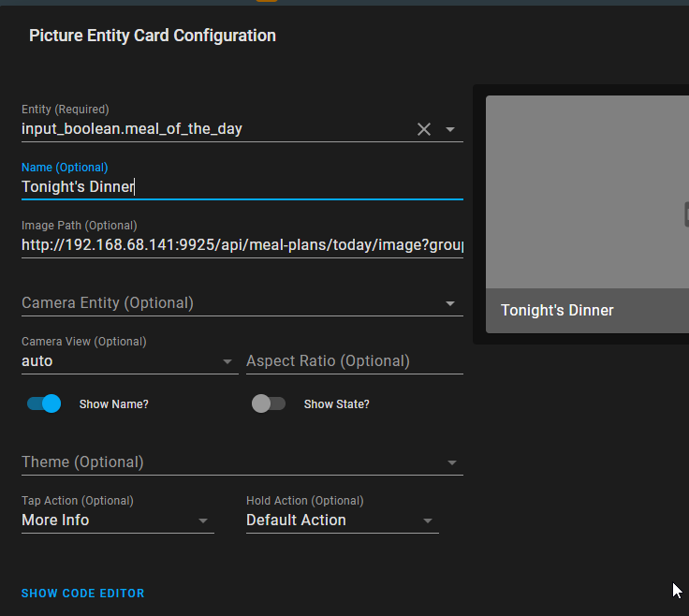
Task: Click the Aspect Ratio input field
Action: click(x=355, y=360)
